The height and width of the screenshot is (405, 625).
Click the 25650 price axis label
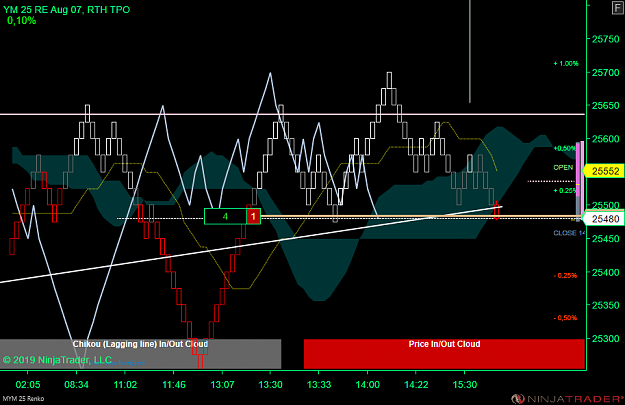(605, 106)
